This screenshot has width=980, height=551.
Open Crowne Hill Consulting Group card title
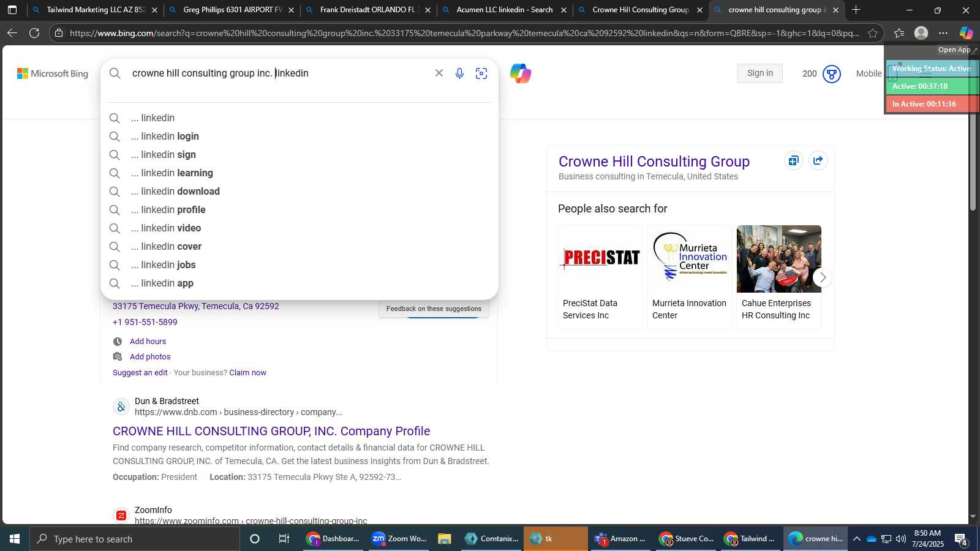pos(654,162)
